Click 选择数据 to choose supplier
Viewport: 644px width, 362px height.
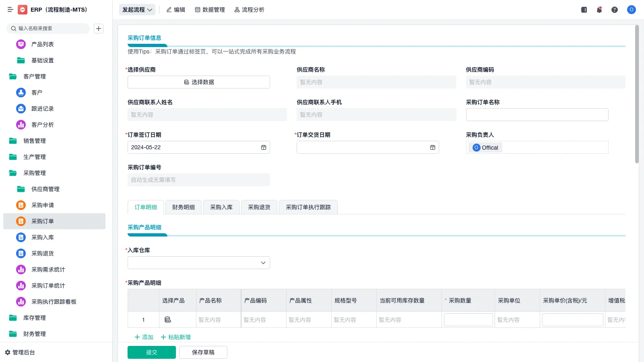pyautogui.click(x=199, y=82)
